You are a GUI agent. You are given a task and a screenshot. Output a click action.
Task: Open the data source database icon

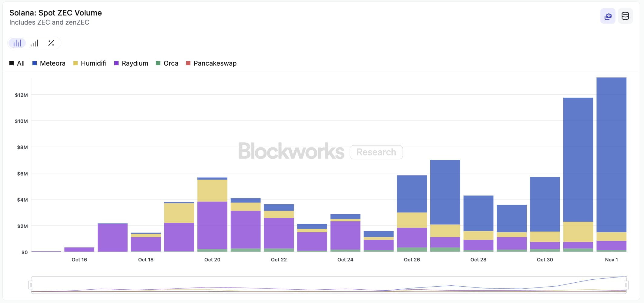pyautogui.click(x=625, y=15)
